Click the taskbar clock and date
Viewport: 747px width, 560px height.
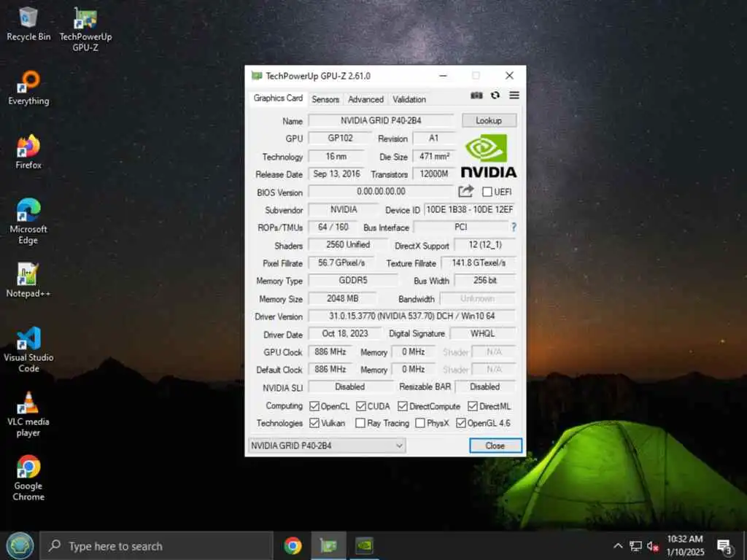pyautogui.click(x=684, y=545)
